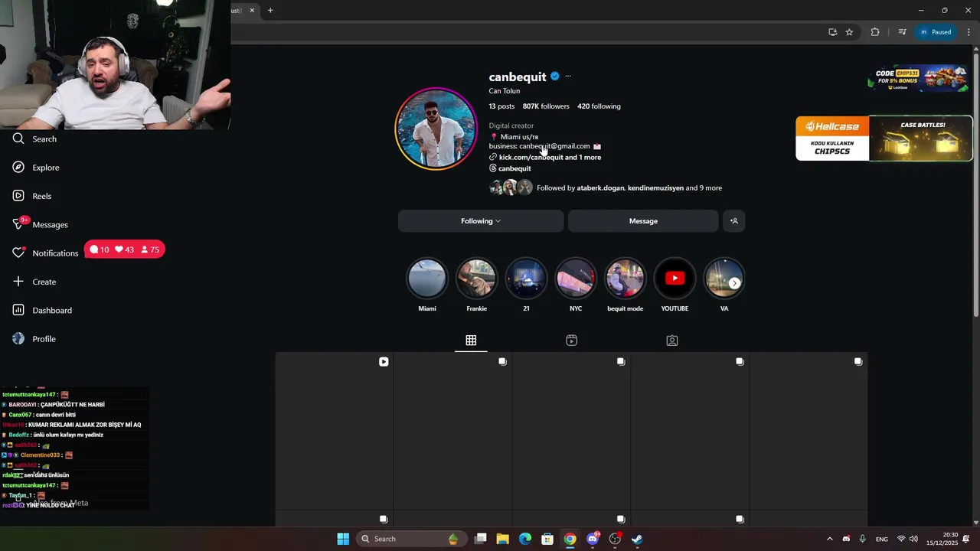
Task: Open the Frankie story highlight
Action: [476, 278]
